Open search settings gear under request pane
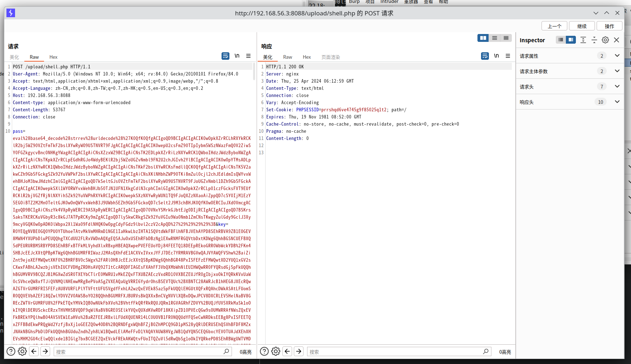This screenshot has height=364, width=631. click(x=22, y=351)
